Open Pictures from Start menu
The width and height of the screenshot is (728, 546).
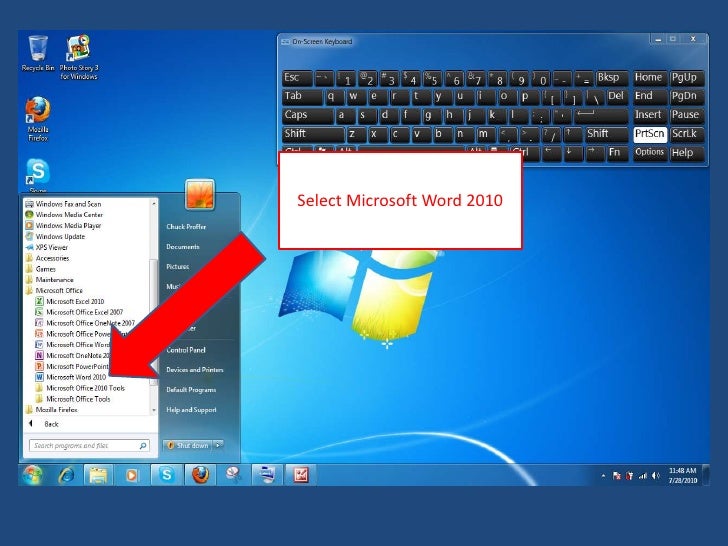coord(177,266)
